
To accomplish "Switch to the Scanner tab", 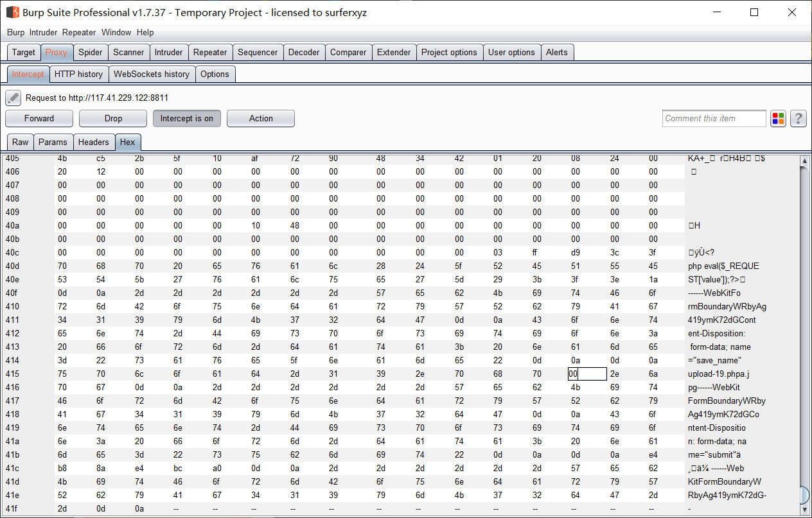I will coord(129,53).
